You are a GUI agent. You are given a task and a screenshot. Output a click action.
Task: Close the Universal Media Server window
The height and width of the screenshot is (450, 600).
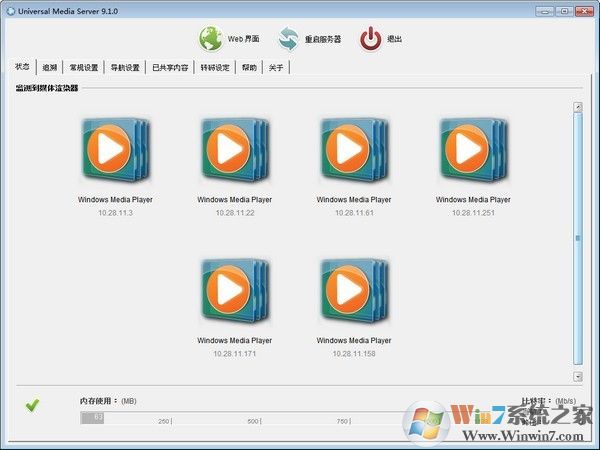pyautogui.click(x=585, y=11)
